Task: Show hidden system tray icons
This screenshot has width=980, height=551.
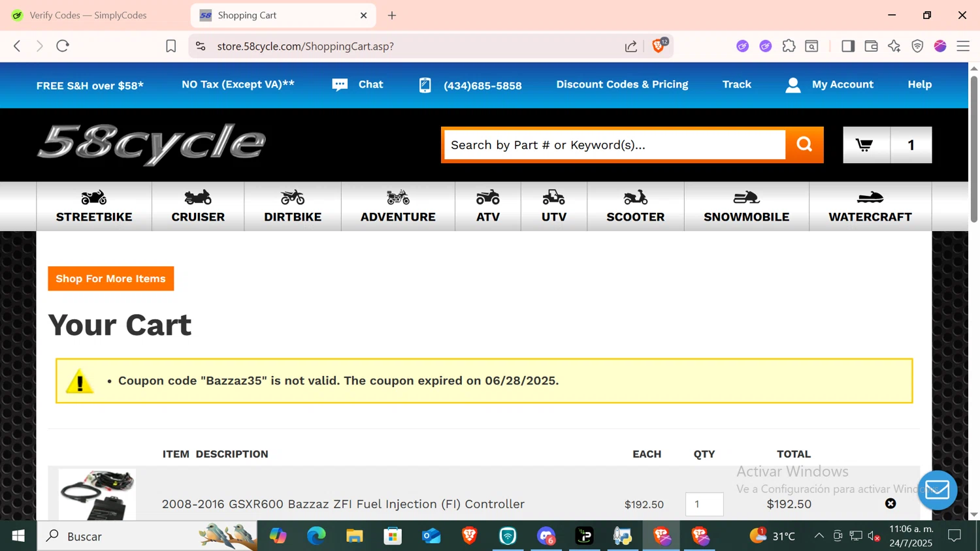Action: 819,536
